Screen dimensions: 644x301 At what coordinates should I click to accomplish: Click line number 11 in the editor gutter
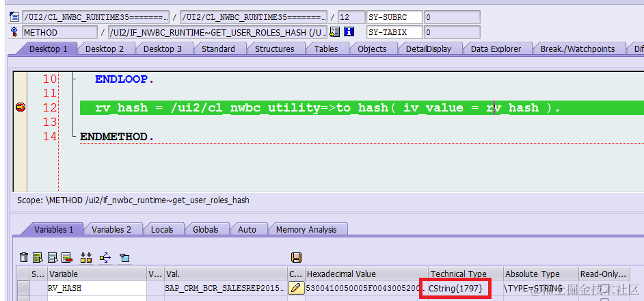[50, 93]
